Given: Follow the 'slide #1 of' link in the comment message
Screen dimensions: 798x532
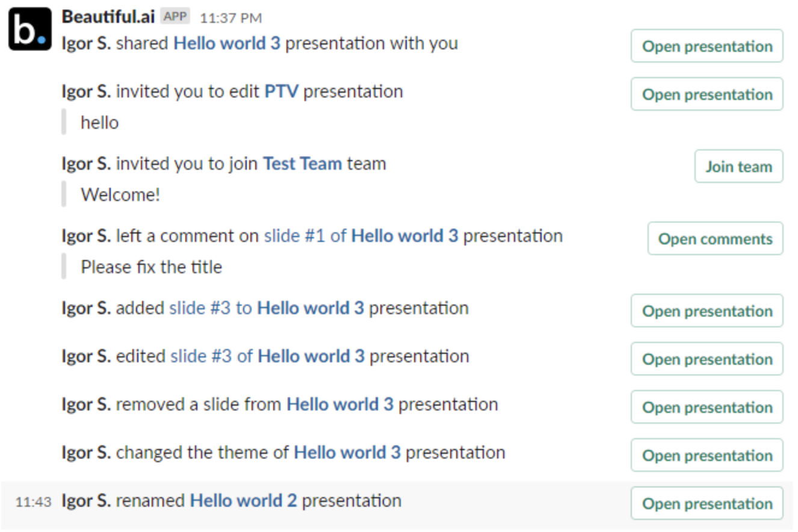Looking at the screenshot, I should click(x=305, y=236).
